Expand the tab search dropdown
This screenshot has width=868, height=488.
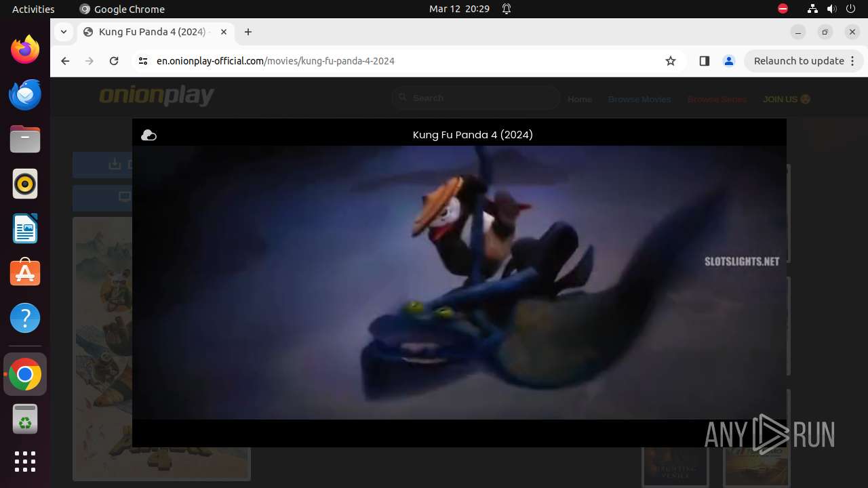[63, 32]
